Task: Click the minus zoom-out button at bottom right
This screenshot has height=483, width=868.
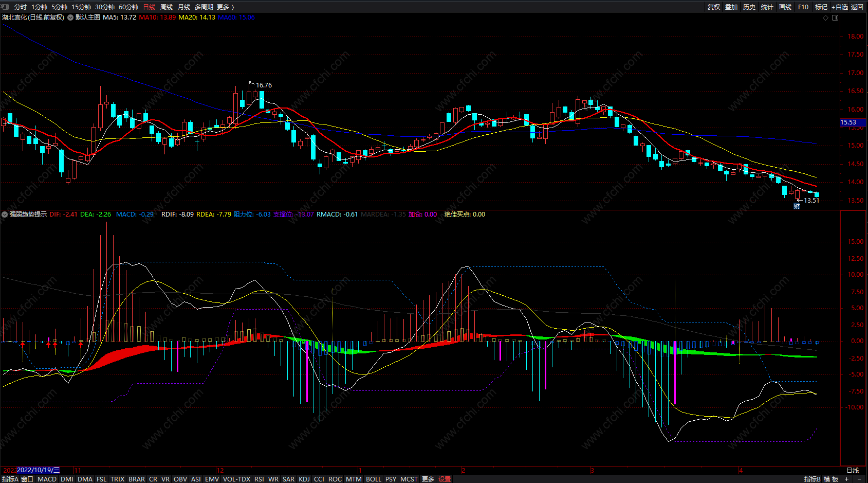Action: (859, 479)
